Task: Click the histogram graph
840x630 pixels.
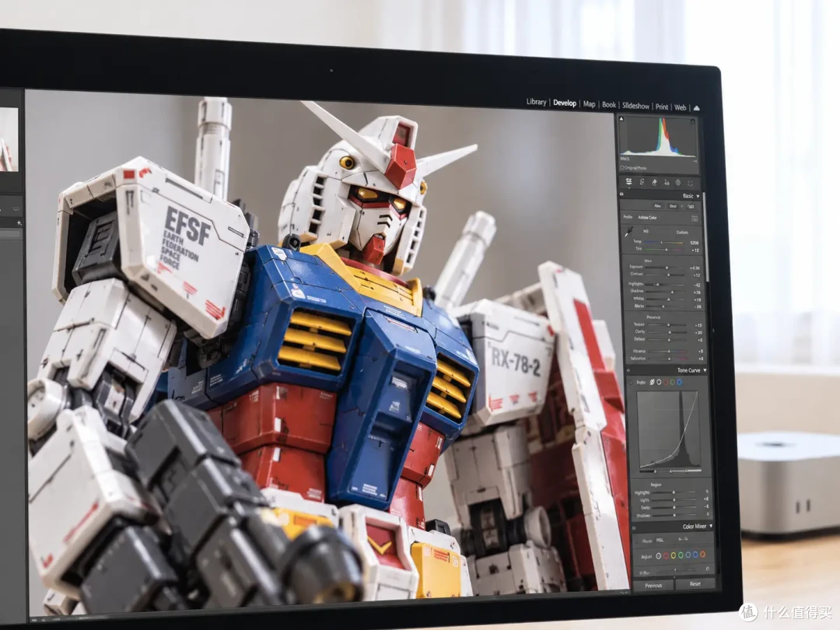Action: 659,137
